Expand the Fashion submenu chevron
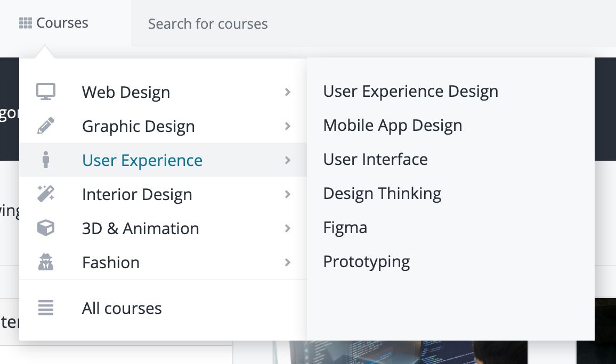The height and width of the screenshot is (364, 616). [288, 262]
